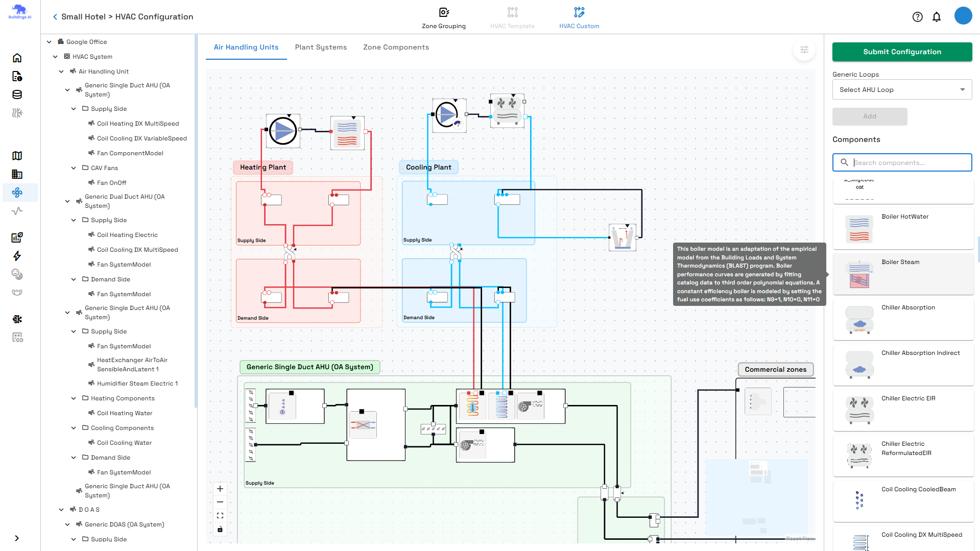Zoom into the diagram using the plus button

[220, 488]
